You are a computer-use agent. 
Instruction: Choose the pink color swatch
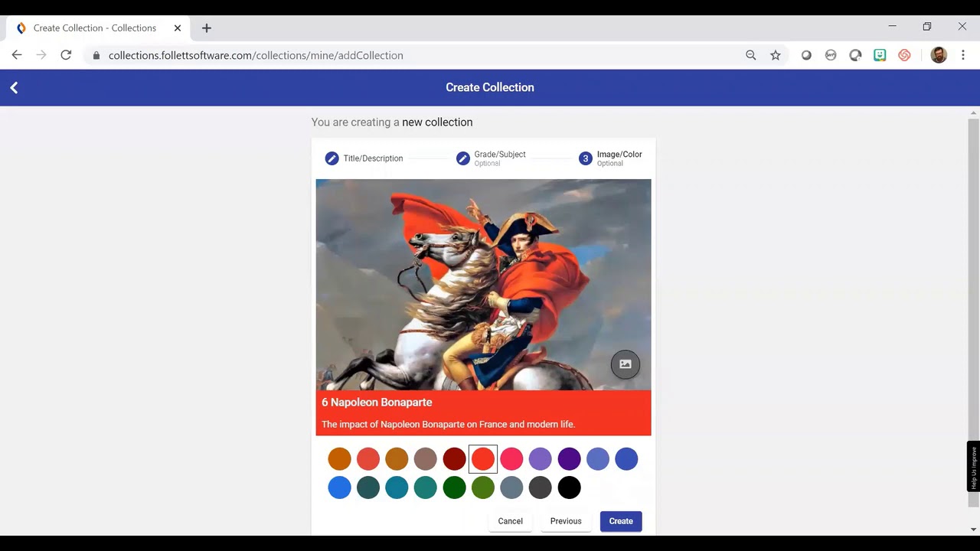click(x=511, y=459)
